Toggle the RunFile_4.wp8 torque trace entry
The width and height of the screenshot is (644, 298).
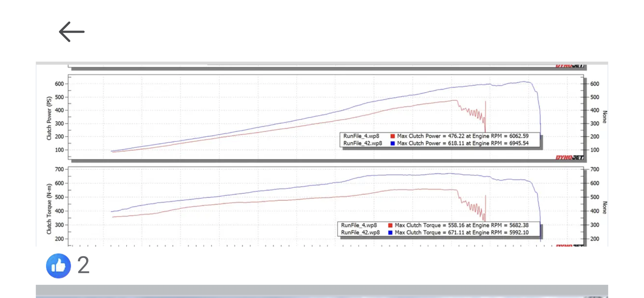point(359,225)
